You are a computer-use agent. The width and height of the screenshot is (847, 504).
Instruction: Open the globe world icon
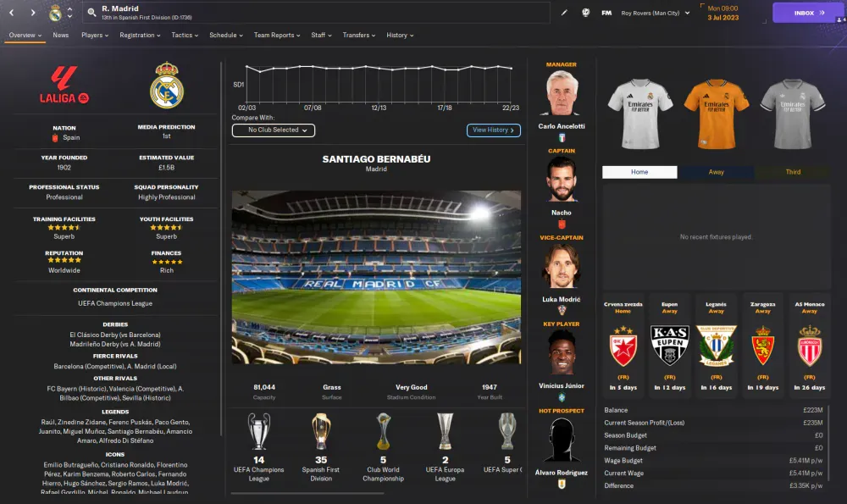point(585,13)
